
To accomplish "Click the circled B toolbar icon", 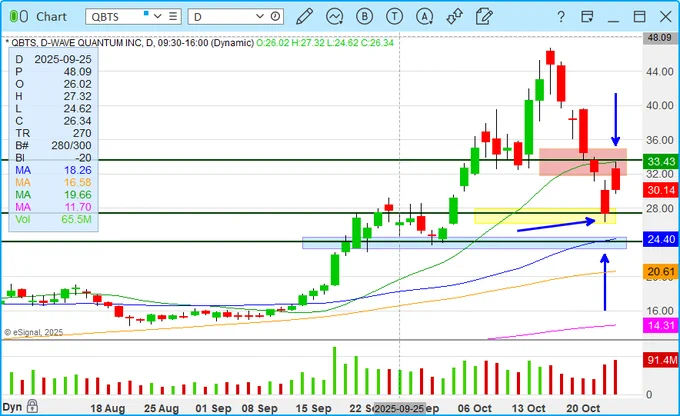I will [364, 16].
